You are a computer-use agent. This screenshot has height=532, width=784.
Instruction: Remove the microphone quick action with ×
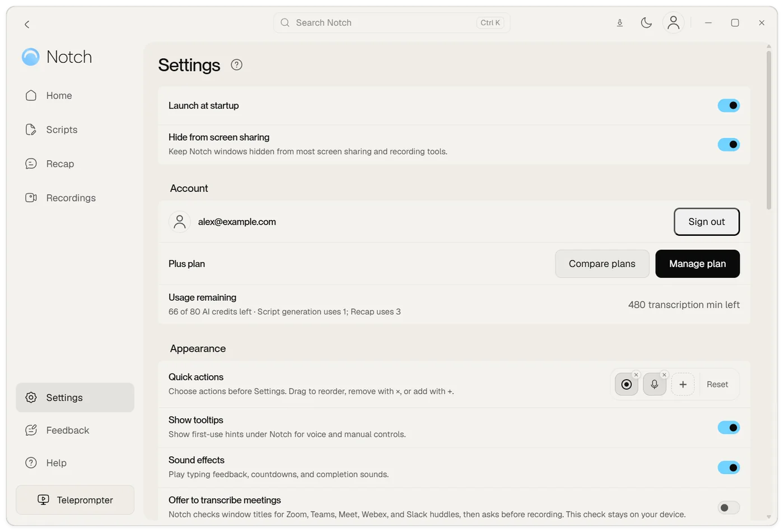pyautogui.click(x=664, y=375)
